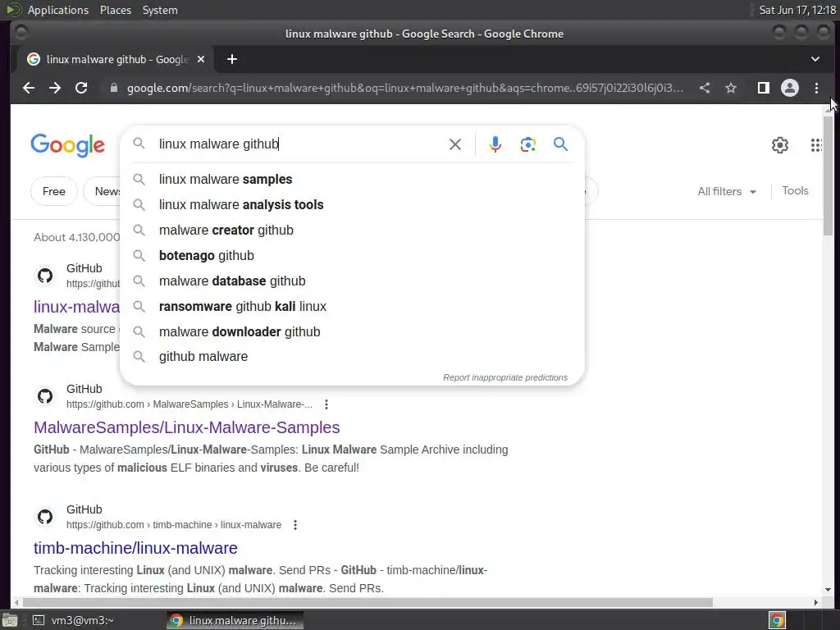The width and height of the screenshot is (840, 630).
Task: Open the tab search dropdown arrow
Action: pos(815,59)
